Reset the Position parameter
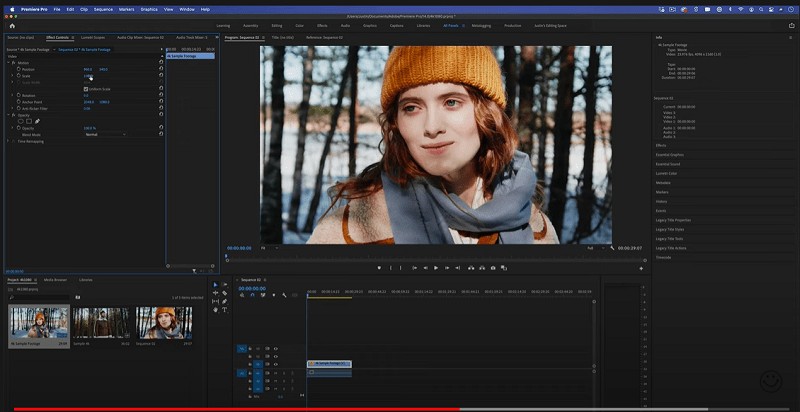The image size is (800, 412). click(x=161, y=69)
